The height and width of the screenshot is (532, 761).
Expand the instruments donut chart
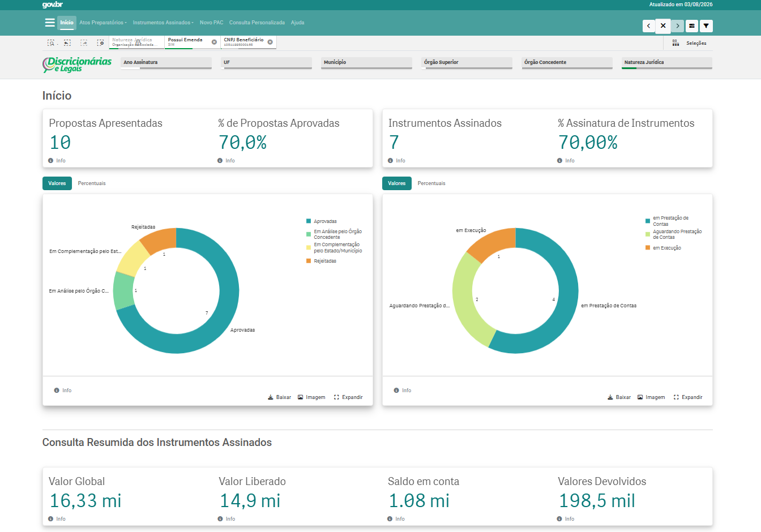coord(688,397)
